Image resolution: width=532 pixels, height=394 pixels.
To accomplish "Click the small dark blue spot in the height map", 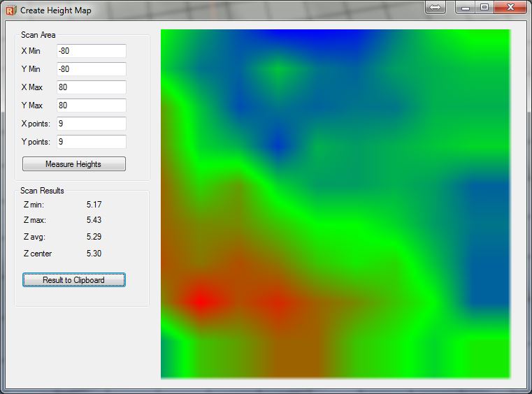I will 278,144.
